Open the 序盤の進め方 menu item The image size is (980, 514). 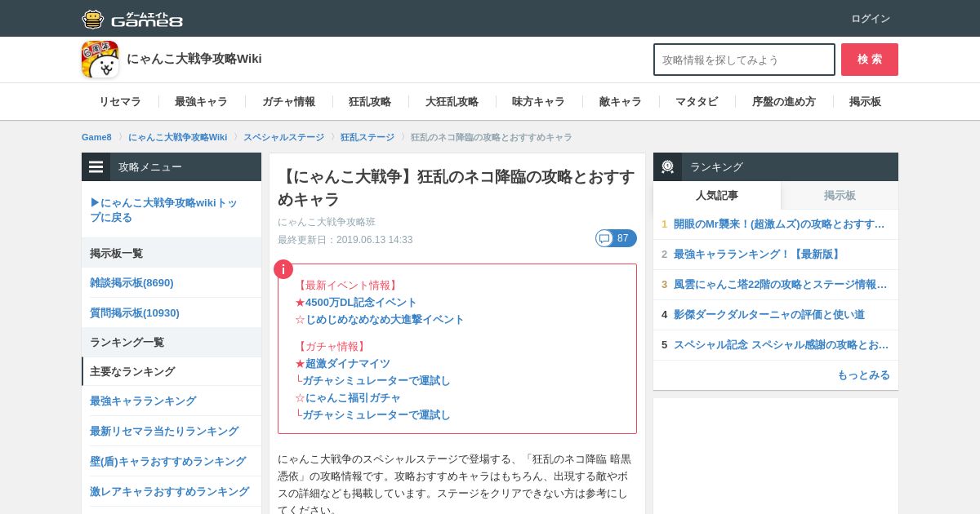pos(784,102)
